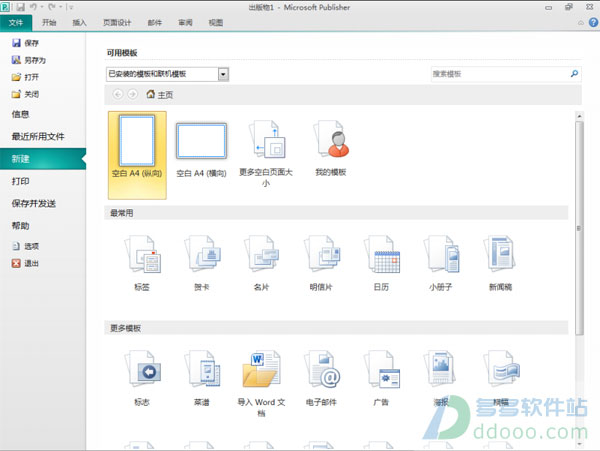Select 新建 in the backstage menu
Viewport: 600px width, 451px height.
43,159
